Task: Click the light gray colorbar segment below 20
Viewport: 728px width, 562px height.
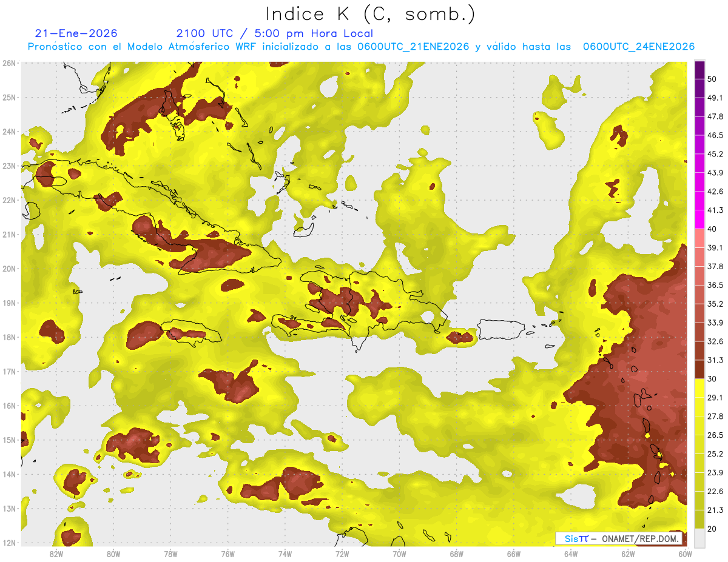Action: click(x=699, y=537)
